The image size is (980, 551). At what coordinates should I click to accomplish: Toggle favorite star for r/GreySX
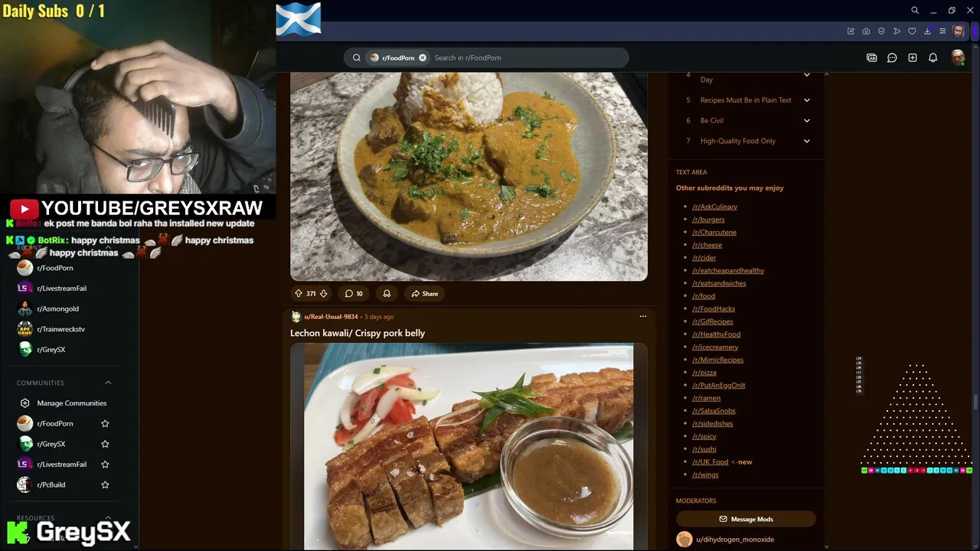pyautogui.click(x=105, y=444)
